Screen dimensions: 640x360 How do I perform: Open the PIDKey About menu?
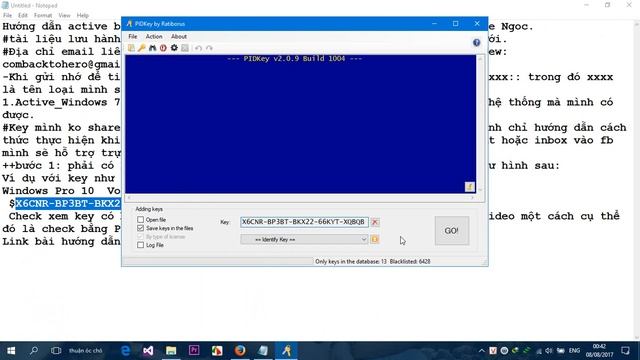(179, 36)
